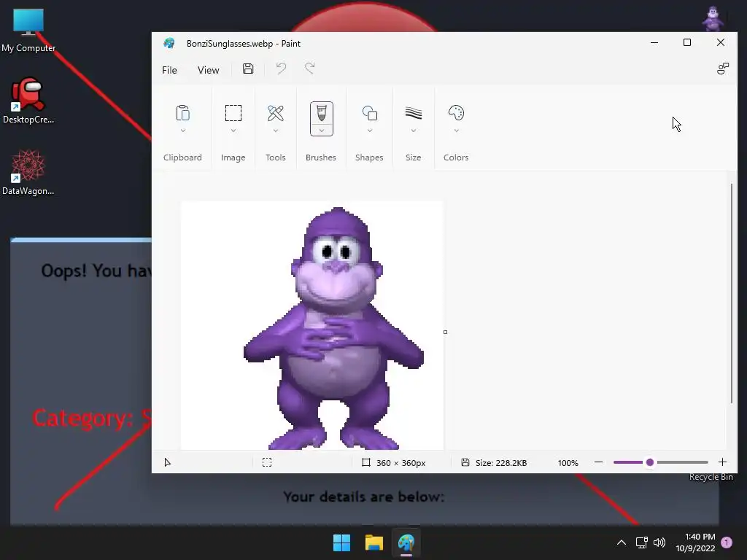Viewport: 747px width, 560px height.
Task: Expand the Shapes dropdown chevron
Action: click(x=370, y=131)
